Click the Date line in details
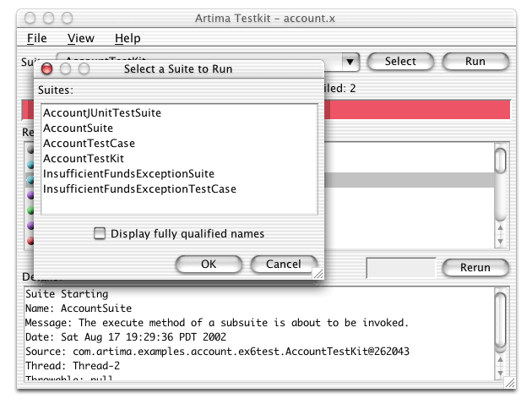This screenshot has height=404, width=532. click(x=126, y=337)
